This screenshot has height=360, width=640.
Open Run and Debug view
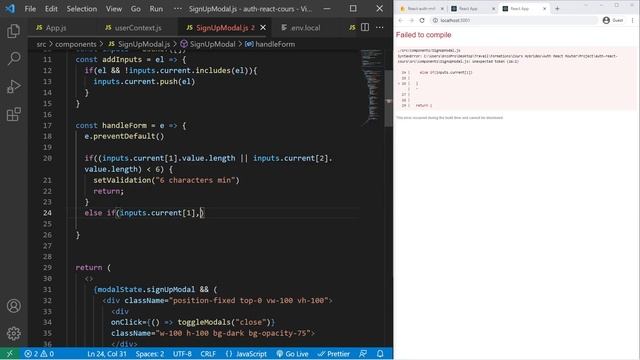pyautogui.click(x=13, y=87)
